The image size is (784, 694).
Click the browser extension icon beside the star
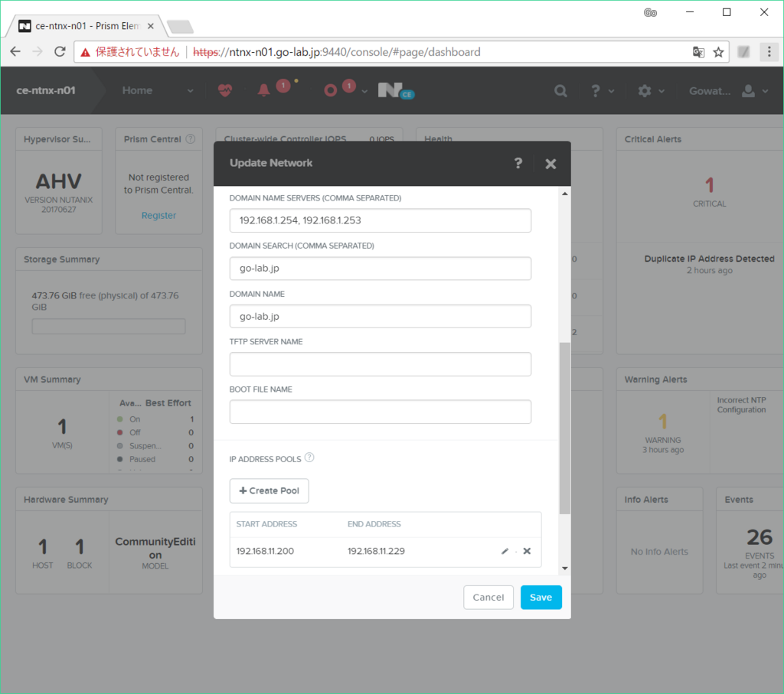744,51
